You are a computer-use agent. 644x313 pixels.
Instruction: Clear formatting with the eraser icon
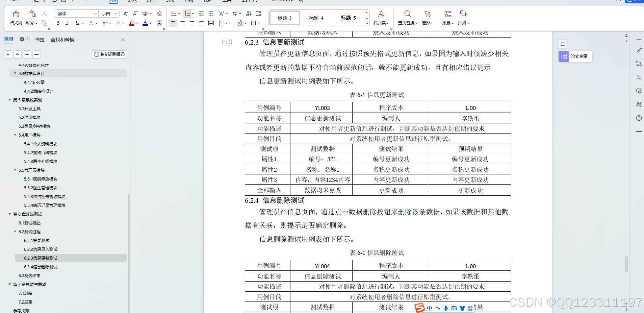pyautogui.click(x=159, y=14)
